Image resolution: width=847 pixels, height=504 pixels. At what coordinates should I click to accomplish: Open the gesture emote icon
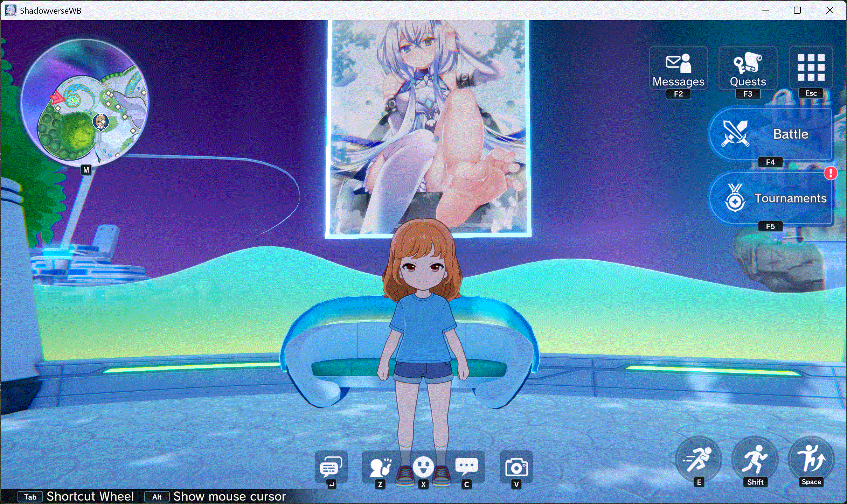(x=380, y=467)
